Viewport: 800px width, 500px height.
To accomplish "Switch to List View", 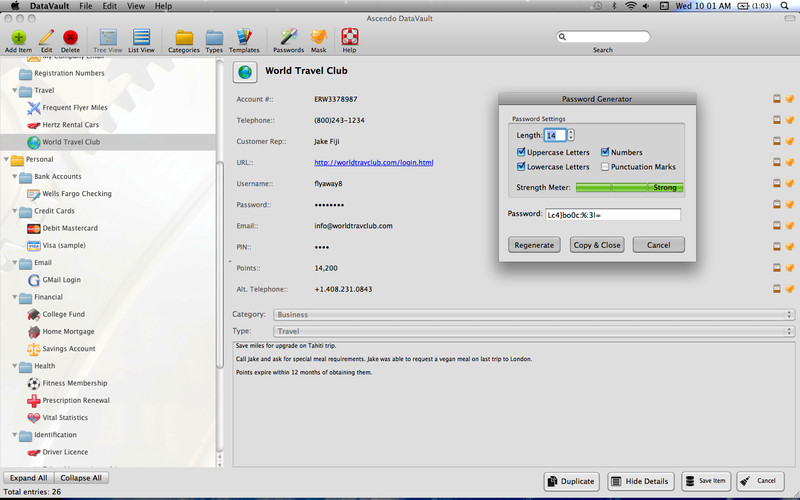I will coord(141,37).
